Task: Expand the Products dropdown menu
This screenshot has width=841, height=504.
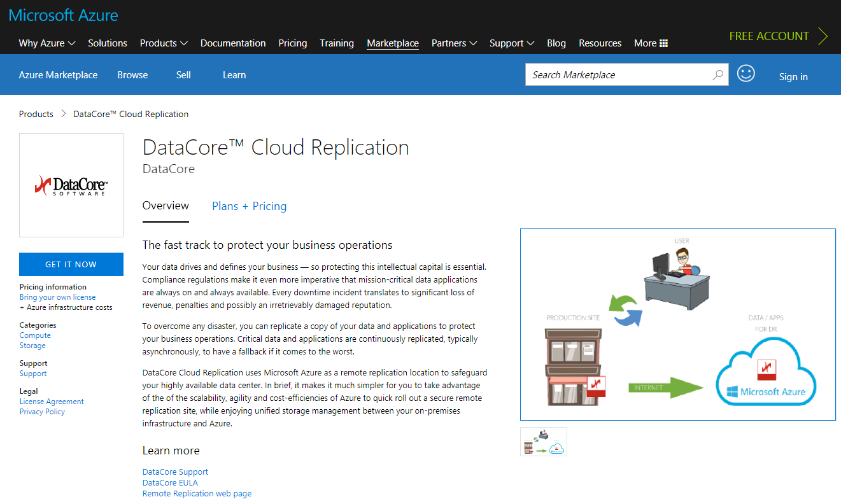Action: [x=164, y=43]
